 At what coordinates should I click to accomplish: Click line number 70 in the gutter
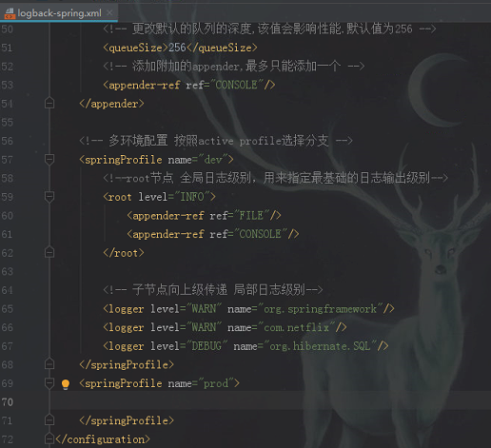point(8,402)
